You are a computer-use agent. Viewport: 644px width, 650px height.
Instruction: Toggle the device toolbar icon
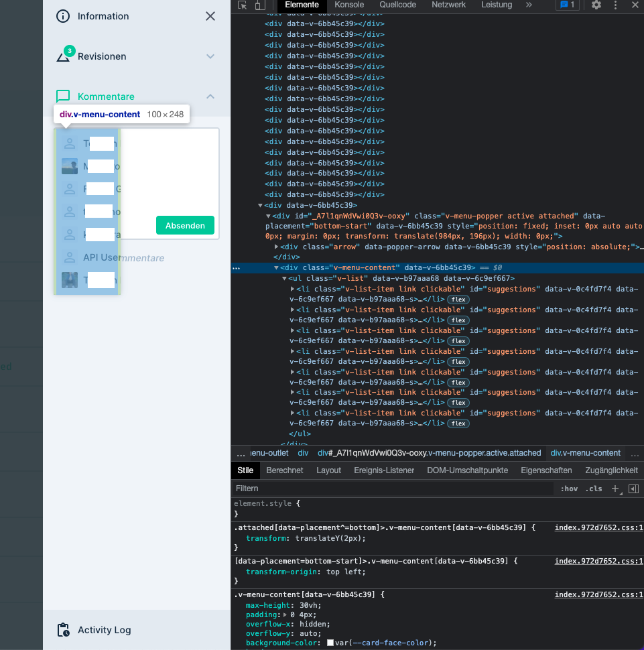(x=260, y=5)
